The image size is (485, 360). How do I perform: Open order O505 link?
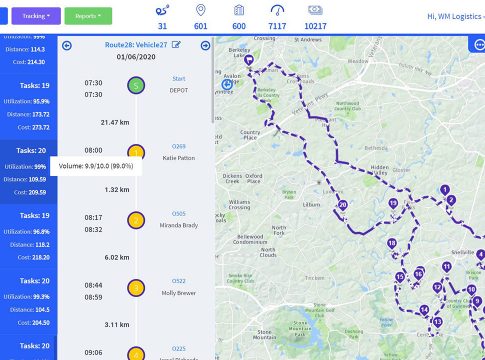179,214
